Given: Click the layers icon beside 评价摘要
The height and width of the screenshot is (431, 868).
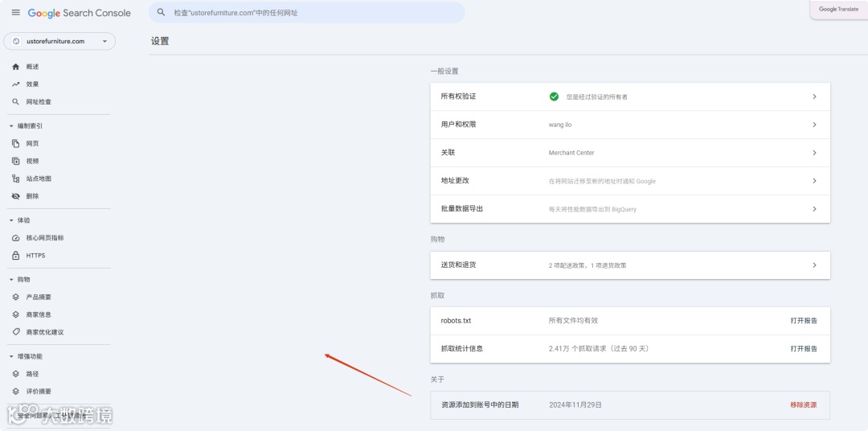Looking at the screenshot, I should tap(15, 391).
